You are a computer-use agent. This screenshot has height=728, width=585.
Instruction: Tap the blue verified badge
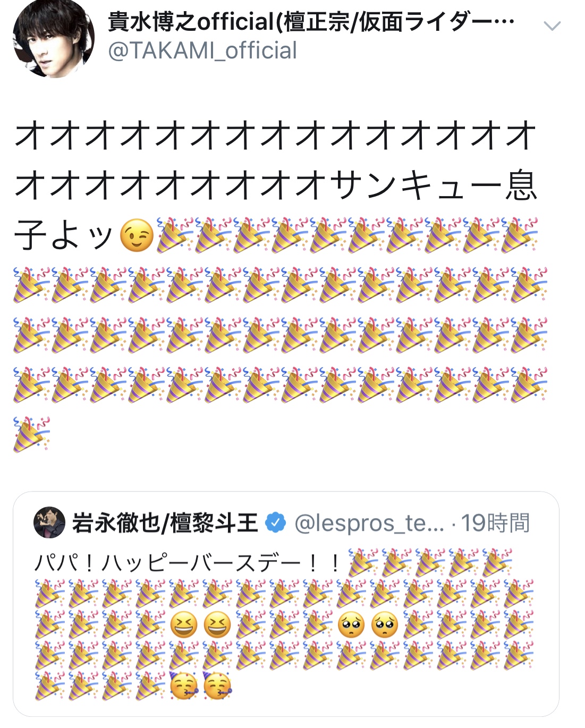point(275,523)
